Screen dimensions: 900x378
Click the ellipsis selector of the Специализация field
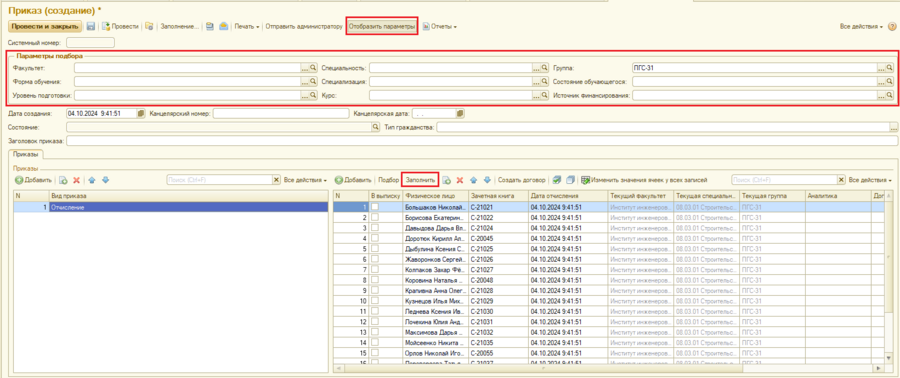coord(536,81)
